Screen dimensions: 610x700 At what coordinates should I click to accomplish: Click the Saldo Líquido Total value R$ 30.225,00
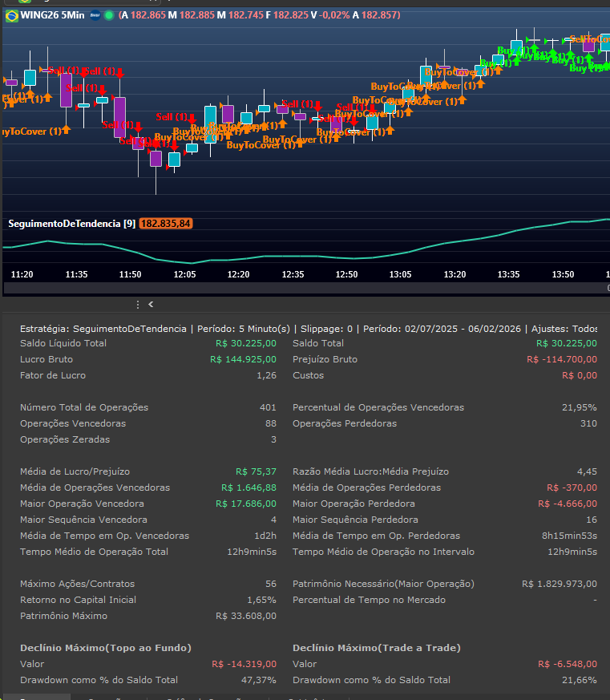click(246, 343)
